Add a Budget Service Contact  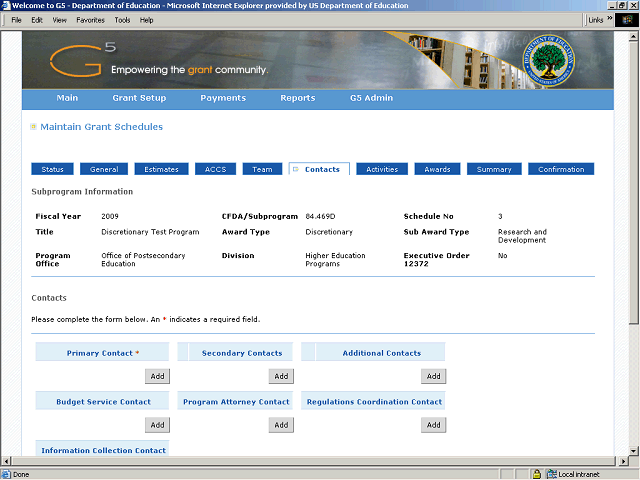click(157, 425)
